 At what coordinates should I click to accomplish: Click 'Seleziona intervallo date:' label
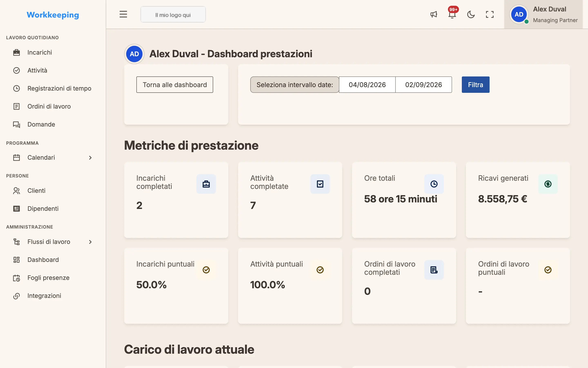click(x=295, y=85)
